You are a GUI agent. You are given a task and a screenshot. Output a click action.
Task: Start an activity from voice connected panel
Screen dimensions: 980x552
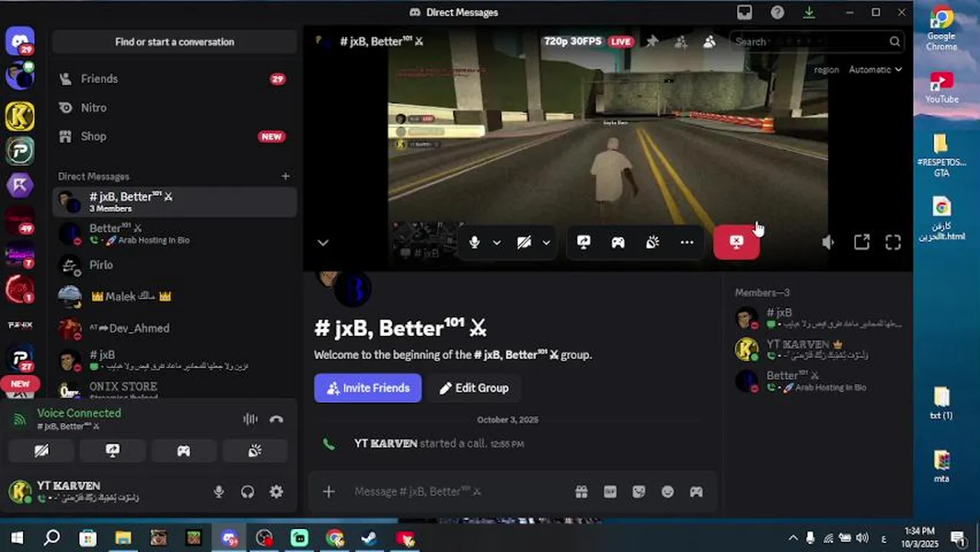tap(183, 451)
